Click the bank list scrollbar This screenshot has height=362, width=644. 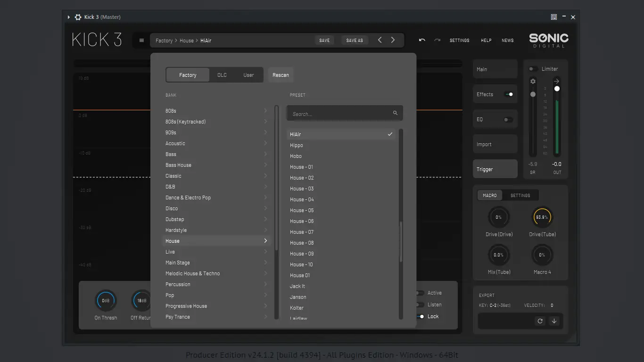[x=277, y=178]
